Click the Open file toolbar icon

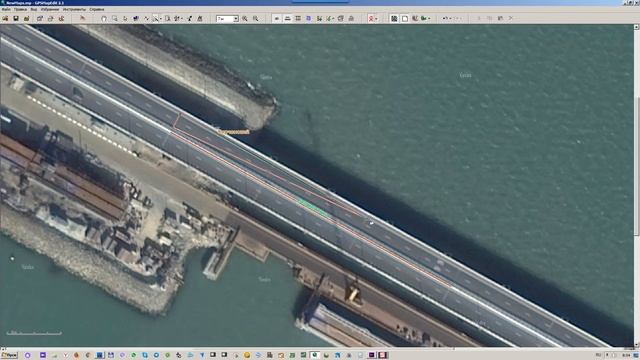coord(5,18)
